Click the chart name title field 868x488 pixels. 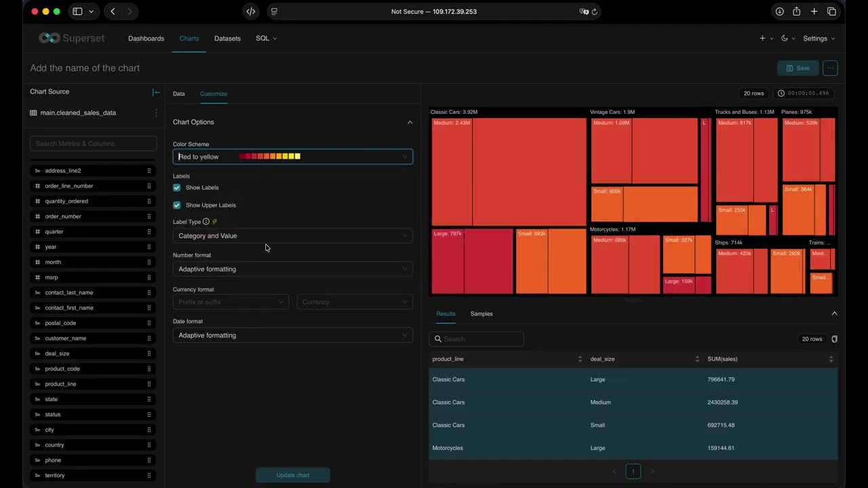point(85,68)
